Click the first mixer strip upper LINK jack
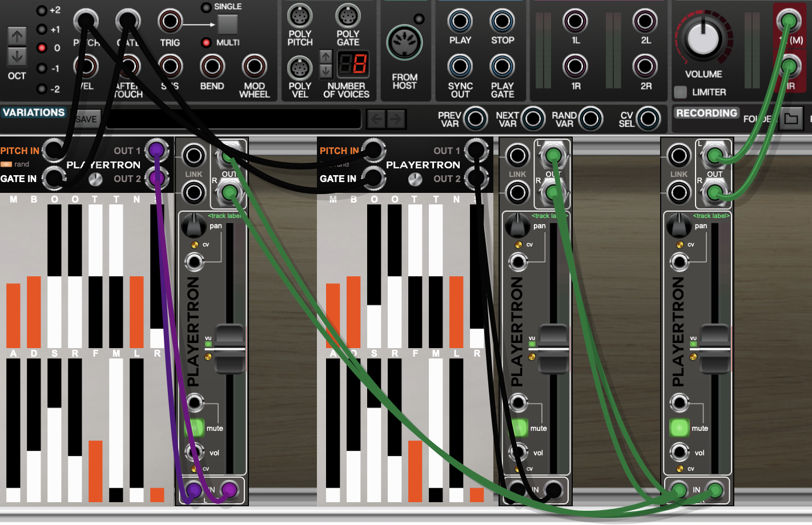This screenshot has height=525, width=812. [194, 155]
